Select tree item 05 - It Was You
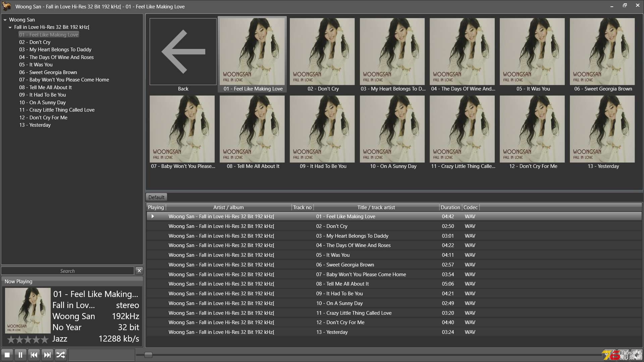644x362 pixels. (x=36, y=65)
